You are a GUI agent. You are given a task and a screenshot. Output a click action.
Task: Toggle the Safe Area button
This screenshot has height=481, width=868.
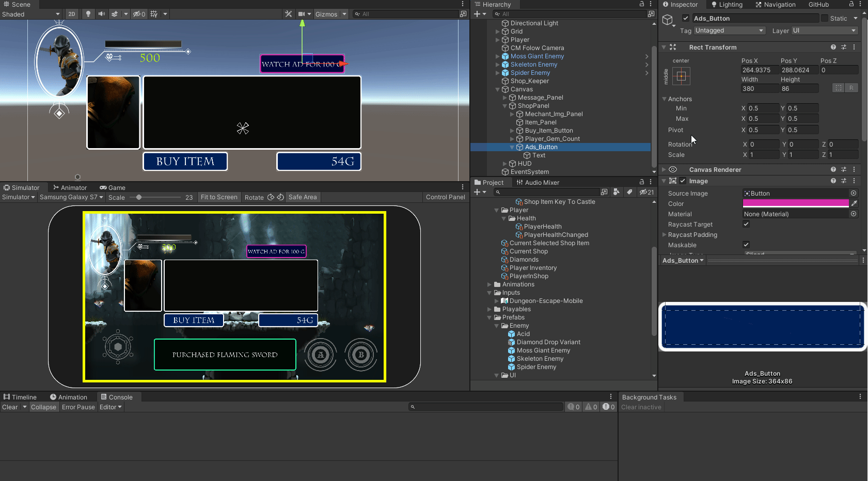(x=303, y=197)
